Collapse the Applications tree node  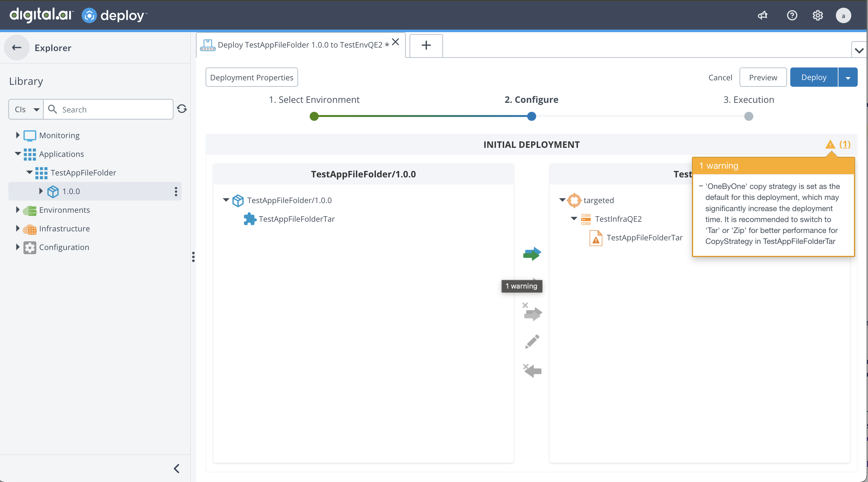(x=18, y=154)
